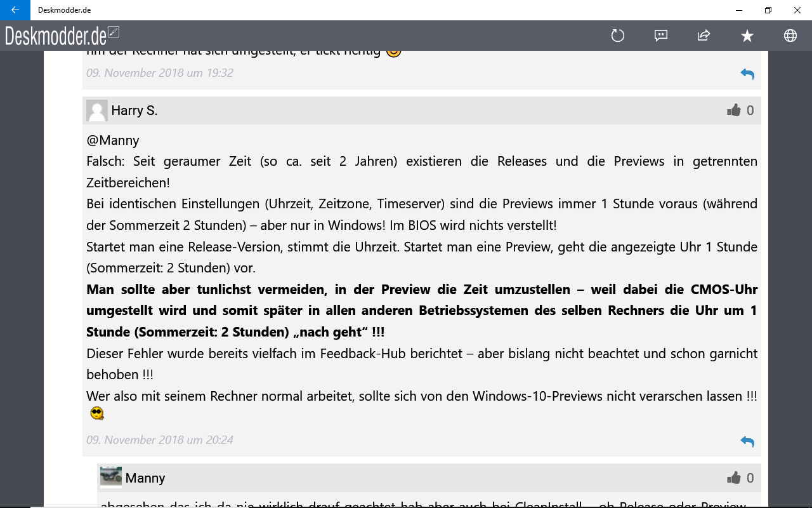Like Harry S.'s comment with thumbs-up
The width and height of the screenshot is (812, 508).
click(734, 110)
